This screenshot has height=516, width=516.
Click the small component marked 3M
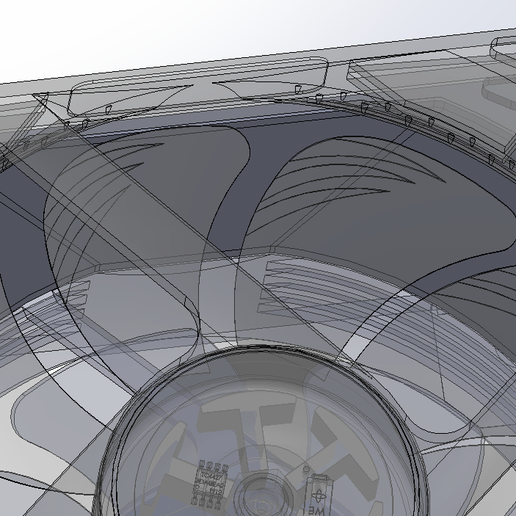coord(318,496)
